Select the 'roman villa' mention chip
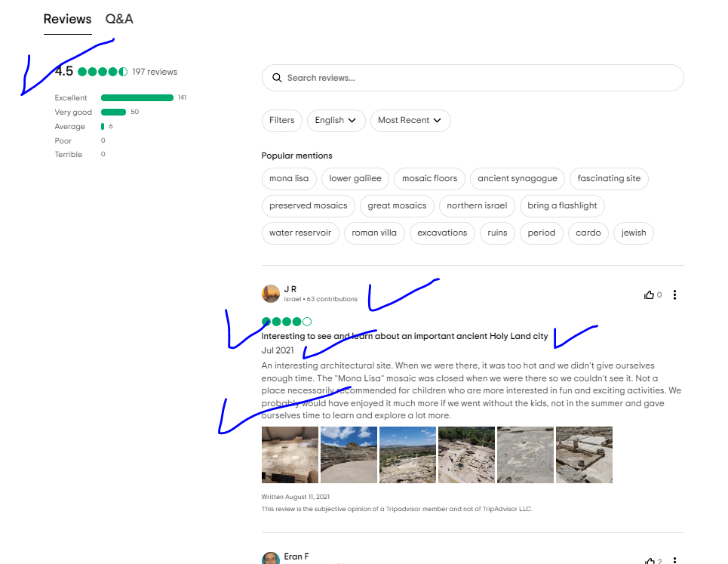Viewport: 728px width, 564px height. 373,233
